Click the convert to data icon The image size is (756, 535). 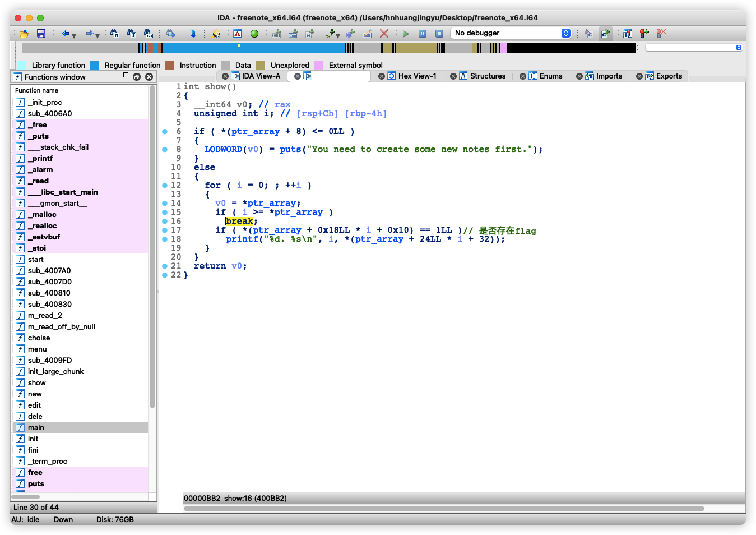[293, 34]
